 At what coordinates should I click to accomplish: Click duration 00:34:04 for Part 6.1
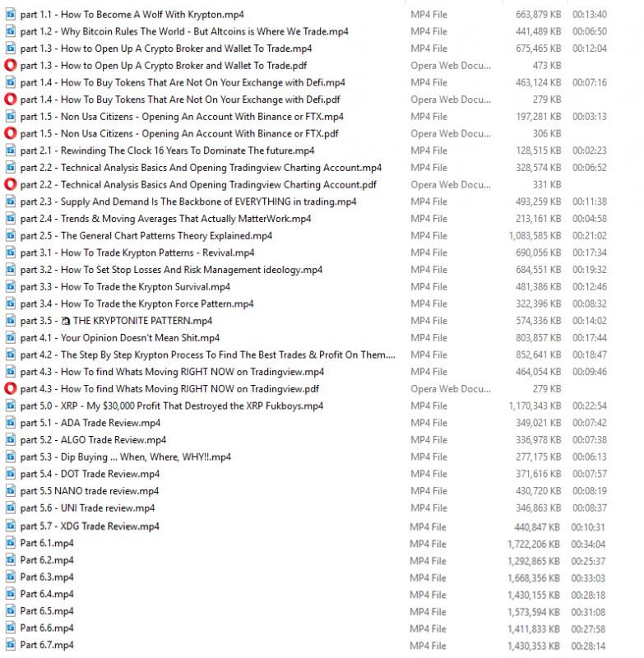click(x=588, y=544)
